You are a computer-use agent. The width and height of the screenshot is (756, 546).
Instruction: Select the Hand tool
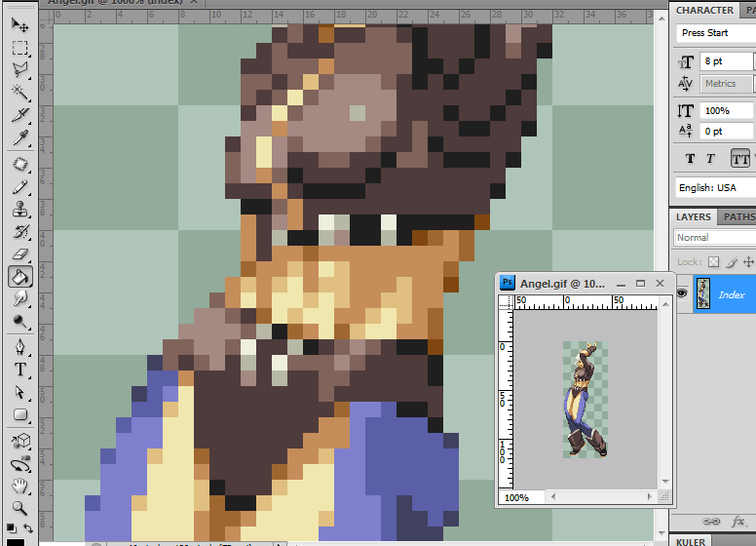click(x=19, y=486)
